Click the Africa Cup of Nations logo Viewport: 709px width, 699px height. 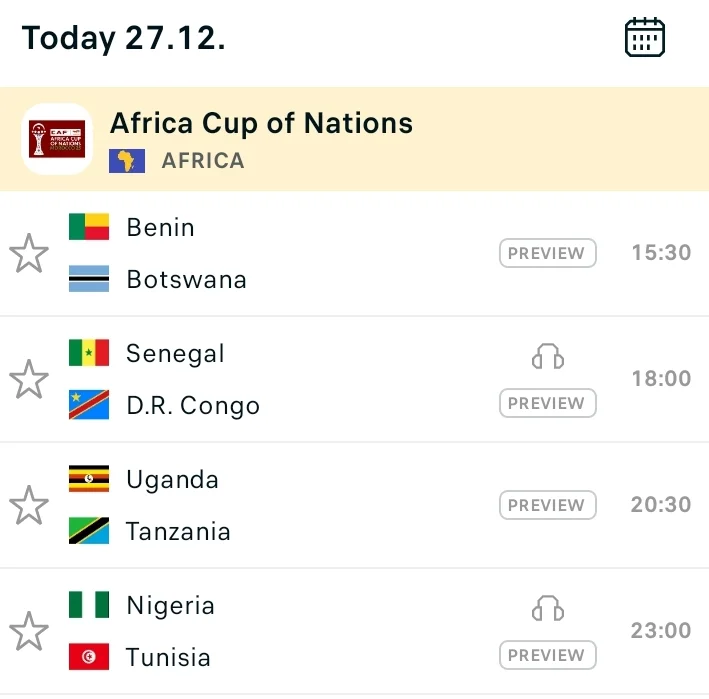[x=57, y=139]
